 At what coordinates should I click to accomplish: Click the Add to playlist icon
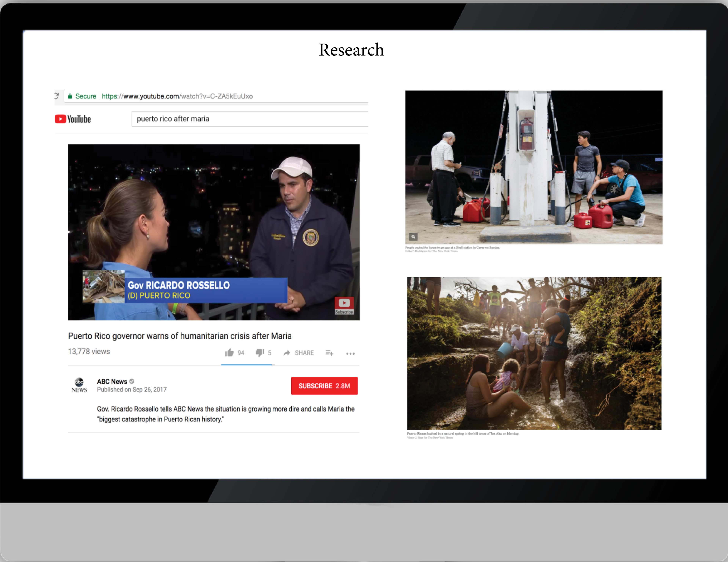[x=329, y=353]
